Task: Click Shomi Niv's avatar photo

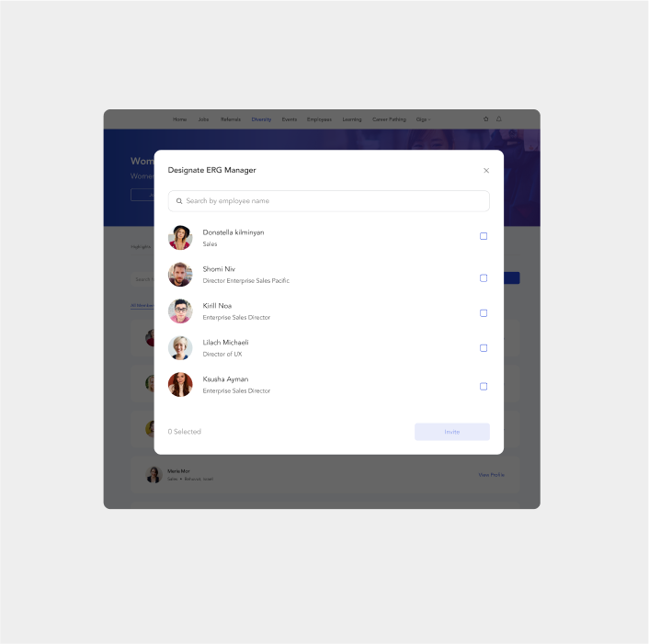Action: [180, 274]
